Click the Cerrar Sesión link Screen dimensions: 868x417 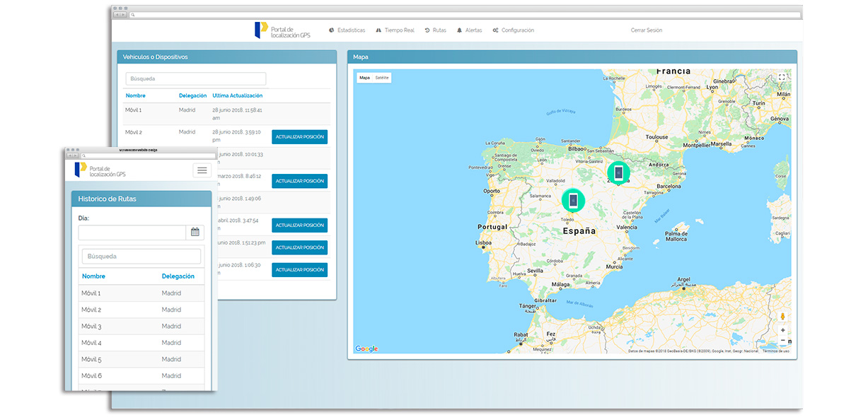point(647,30)
